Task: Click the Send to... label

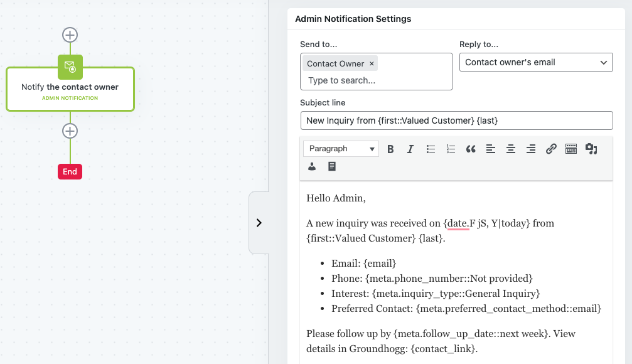Action: [318, 45]
